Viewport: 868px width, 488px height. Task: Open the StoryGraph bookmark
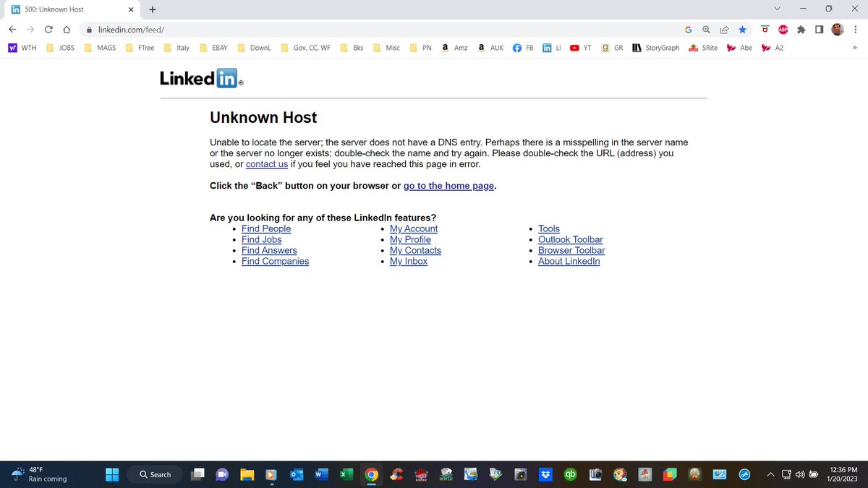pos(655,48)
